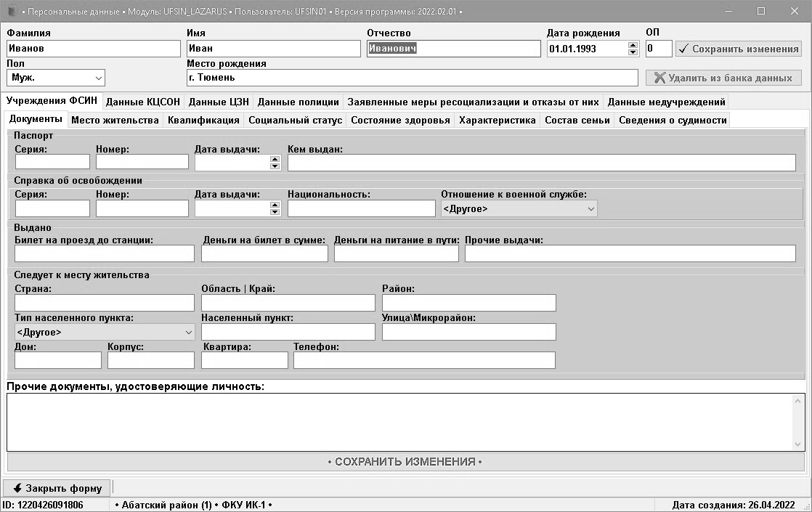This screenshot has height=512, width=812.
Task: Click the Фамилия input field
Action: click(x=94, y=49)
